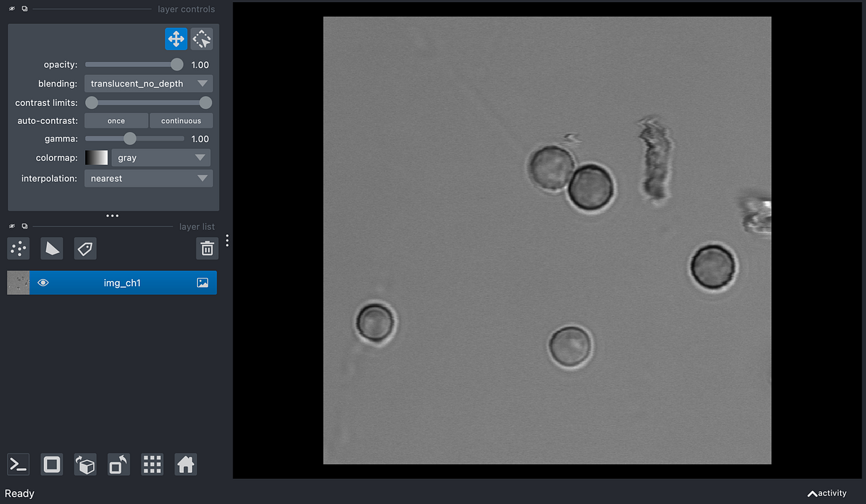Open the blending mode dropdown
This screenshot has width=866, height=504.
pyautogui.click(x=148, y=83)
